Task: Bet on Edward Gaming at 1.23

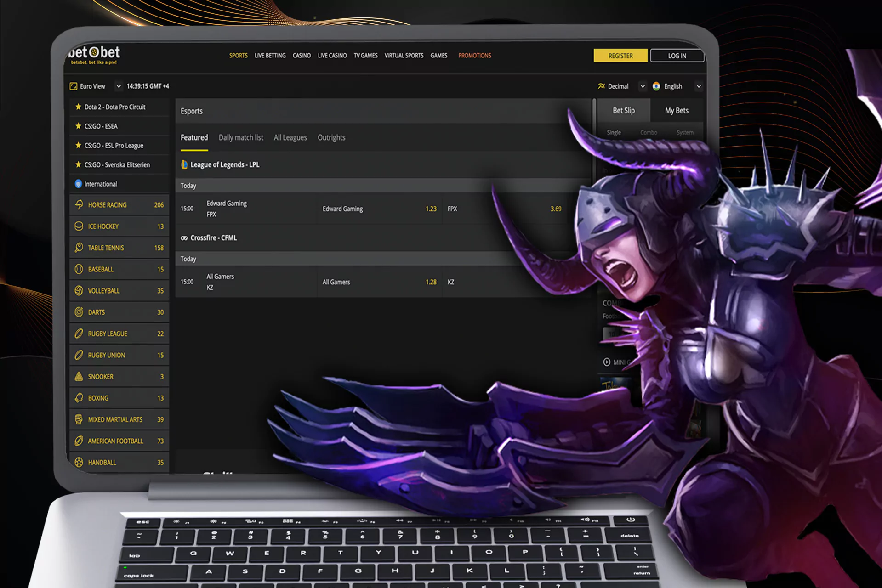Action: point(379,209)
